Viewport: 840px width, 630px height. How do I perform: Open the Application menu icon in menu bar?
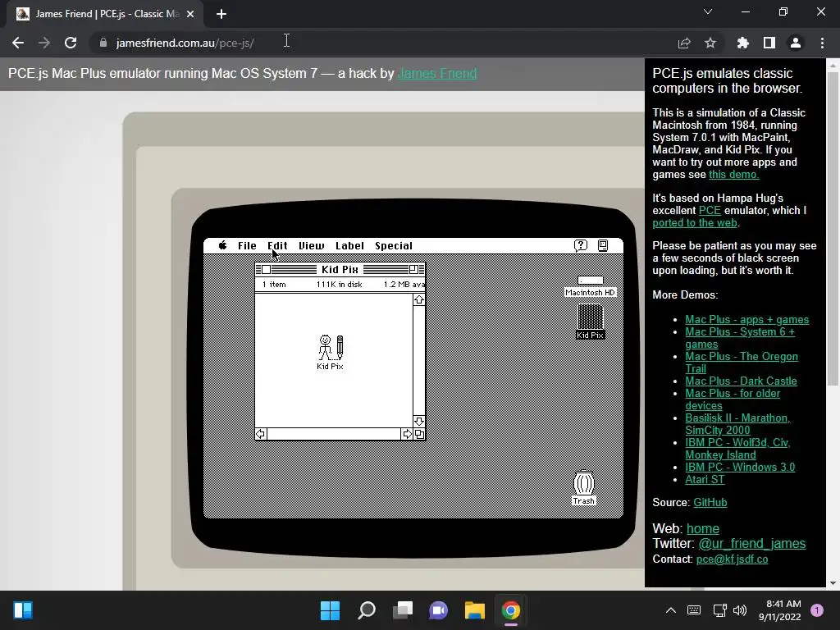tap(603, 245)
